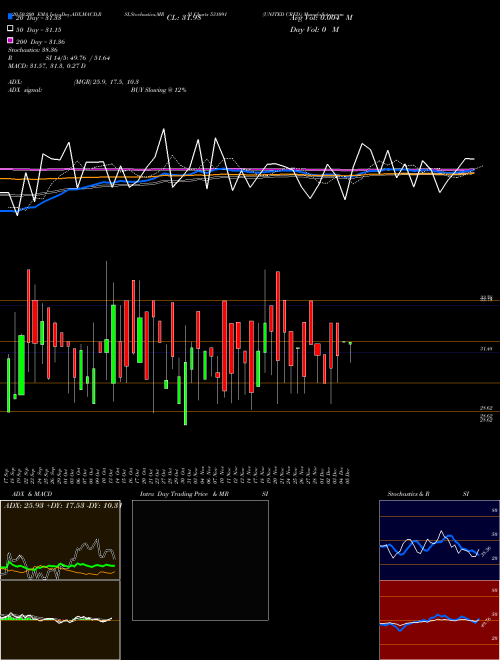Click the 'ADX: 25.93 +DY: 17.53 -DY: 10.31' header
The height and width of the screenshot is (660, 500).
63,505
